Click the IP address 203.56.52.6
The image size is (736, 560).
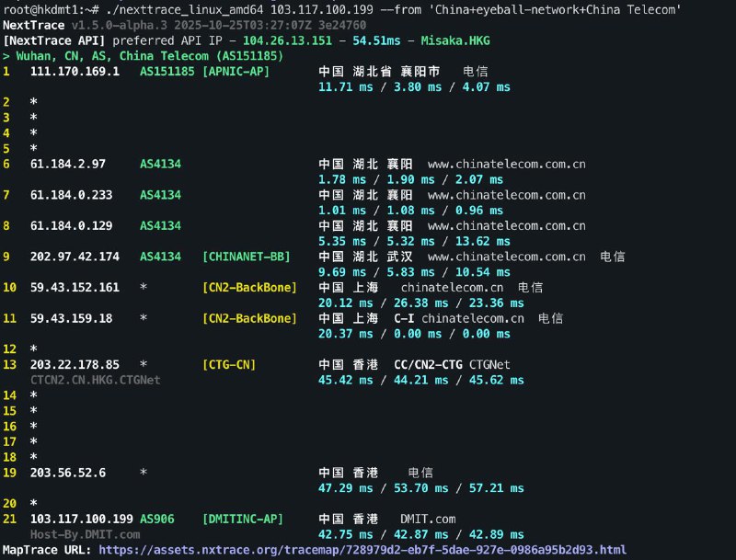pos(68,473)
